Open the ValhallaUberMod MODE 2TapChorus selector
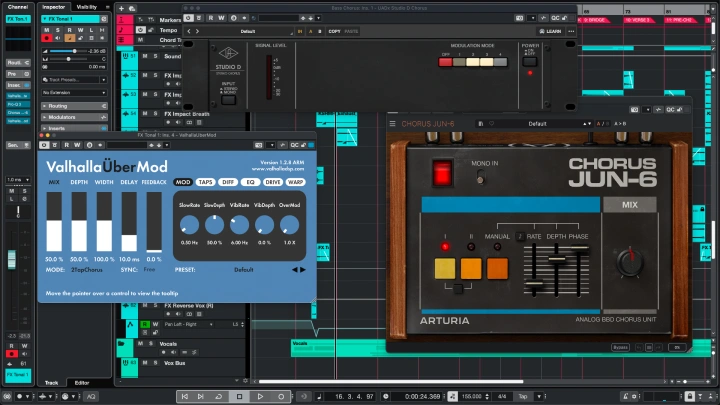 [87, 270]
